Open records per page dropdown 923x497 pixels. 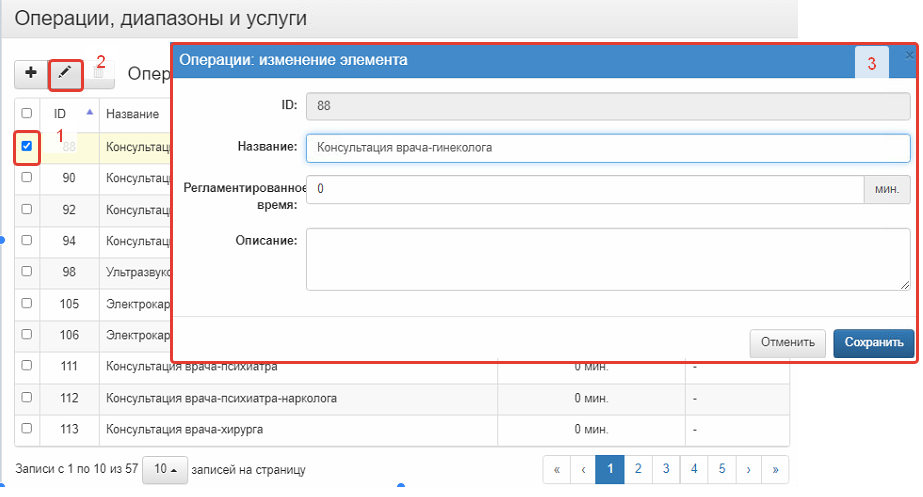tap(165, 469)
